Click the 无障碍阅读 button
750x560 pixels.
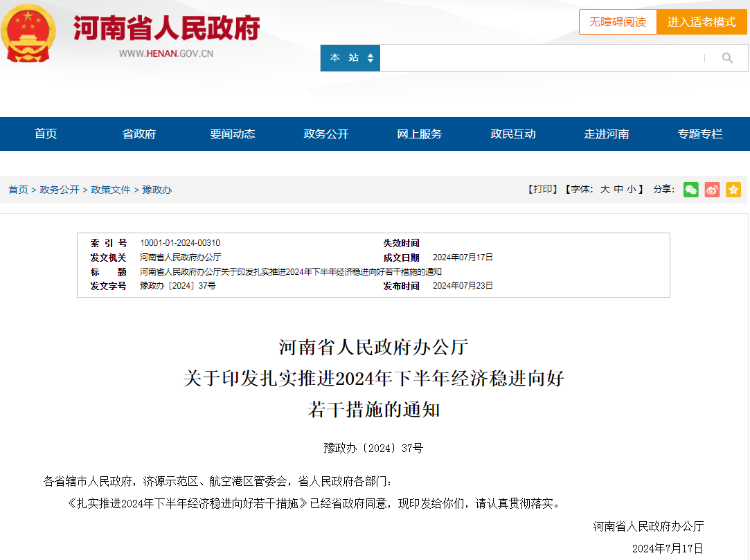(x=618, y=22)
